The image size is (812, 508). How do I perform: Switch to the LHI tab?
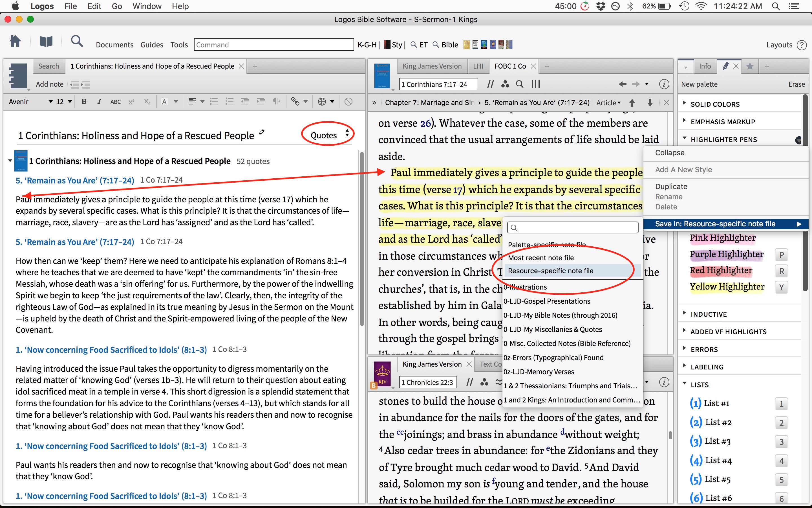tap(478, 66)
